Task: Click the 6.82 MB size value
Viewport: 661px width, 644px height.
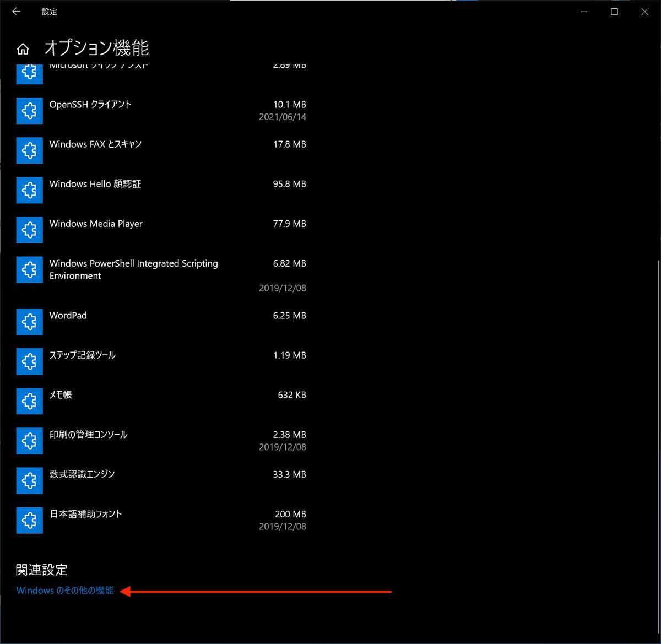Action: point(289,263)
